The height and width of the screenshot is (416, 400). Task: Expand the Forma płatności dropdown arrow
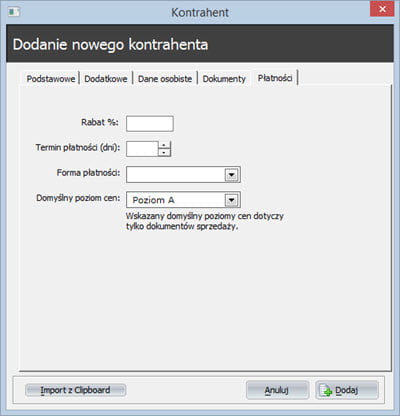coord(232,175)
